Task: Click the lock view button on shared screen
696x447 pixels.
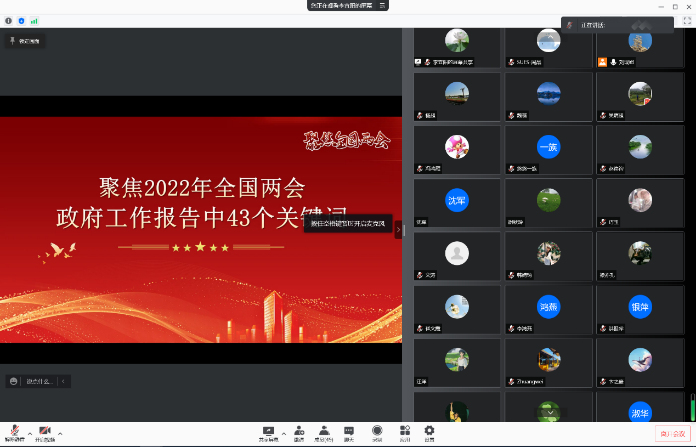Action: (x=25, y=41)
